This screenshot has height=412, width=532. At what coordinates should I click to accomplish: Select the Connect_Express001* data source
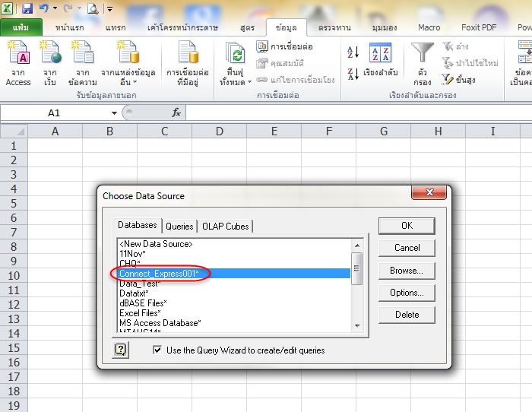tap(234, 274)
